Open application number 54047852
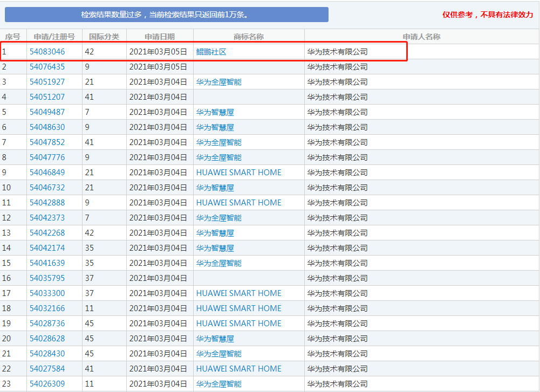Image resolution: width=540 pixels, height=392 pixels. click(x=47, y=142)
